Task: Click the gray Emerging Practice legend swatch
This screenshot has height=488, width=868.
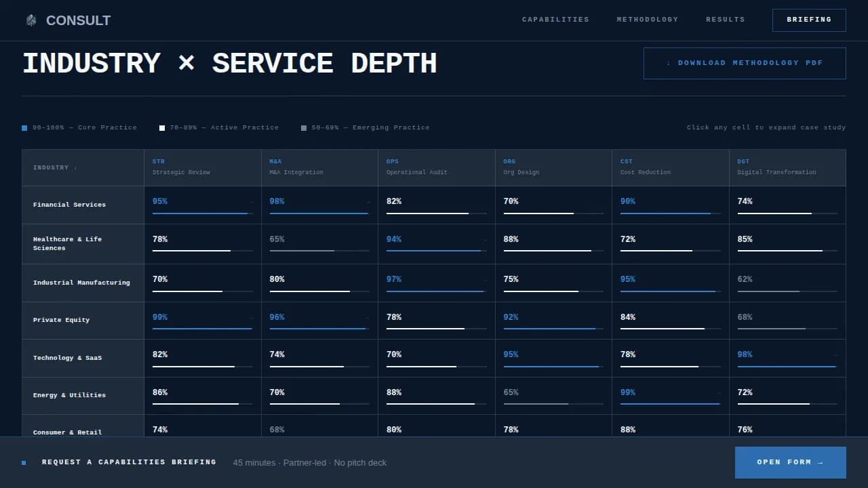Action: point(304,127)
